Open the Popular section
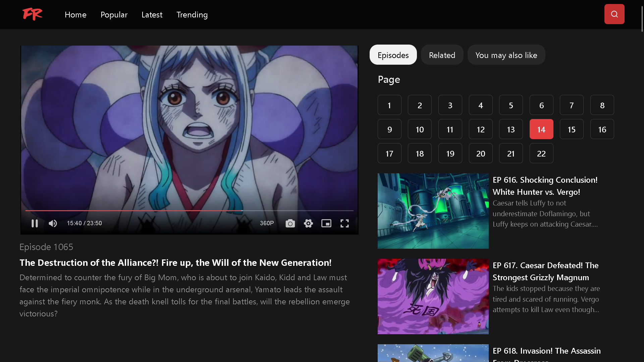 click(x=114, y=15)
